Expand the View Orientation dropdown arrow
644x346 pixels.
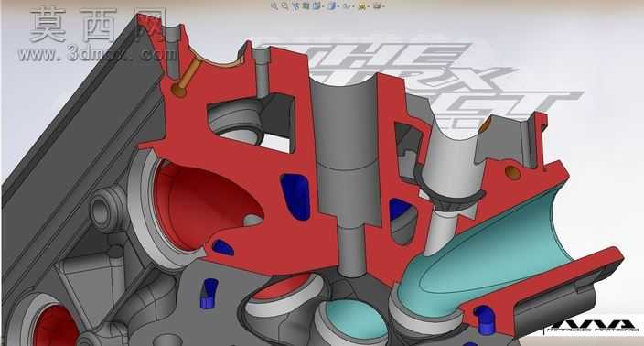(323, 6)
